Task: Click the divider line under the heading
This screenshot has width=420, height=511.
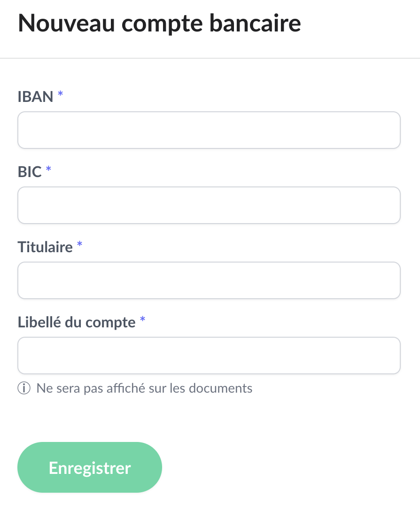Action: tap(210, 58)
